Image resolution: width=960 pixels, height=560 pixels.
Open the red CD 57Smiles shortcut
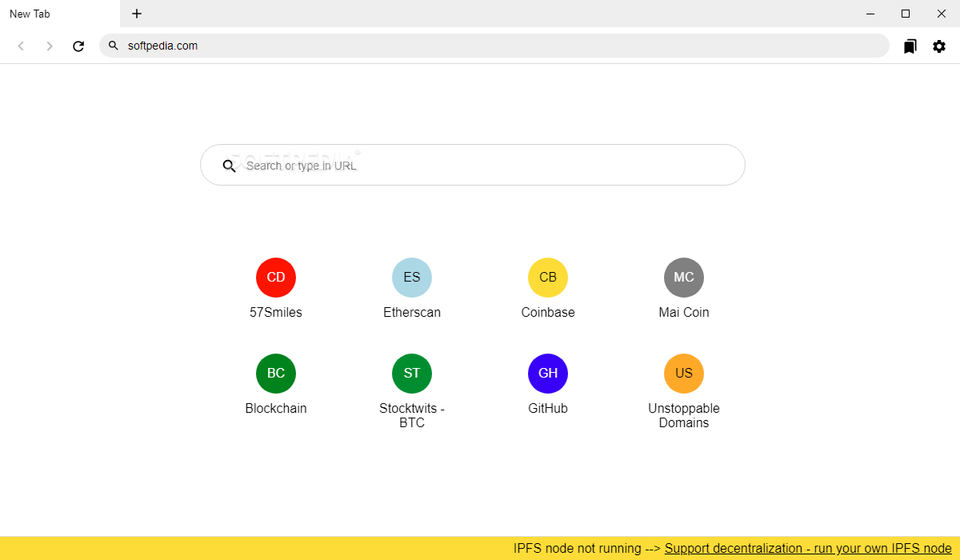pos(276,278)
